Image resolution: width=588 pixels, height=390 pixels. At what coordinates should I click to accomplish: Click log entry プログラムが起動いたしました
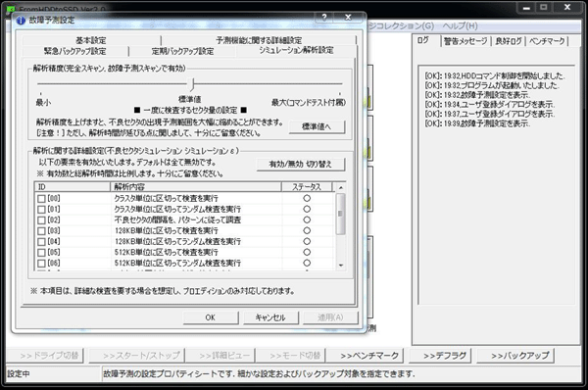click(x=492, y=85)
